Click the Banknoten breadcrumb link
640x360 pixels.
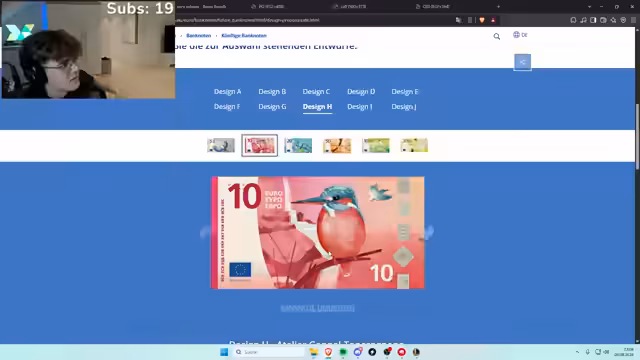click(198, 36)
